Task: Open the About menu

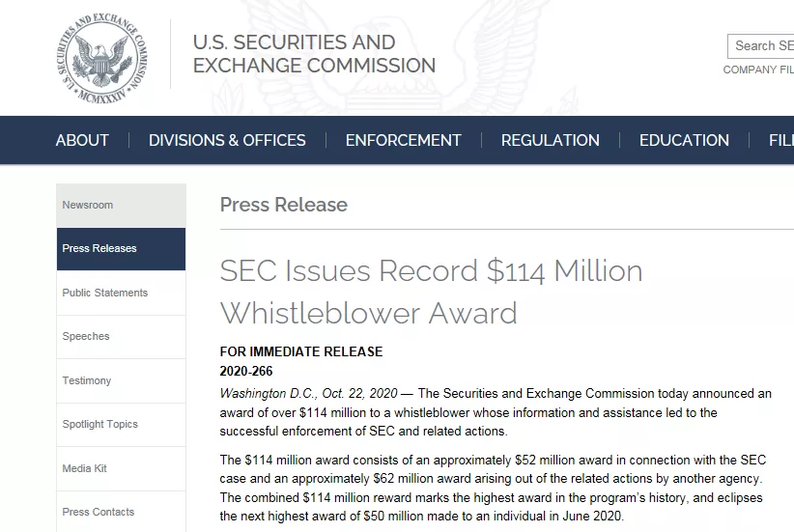Action: (82, 140)
